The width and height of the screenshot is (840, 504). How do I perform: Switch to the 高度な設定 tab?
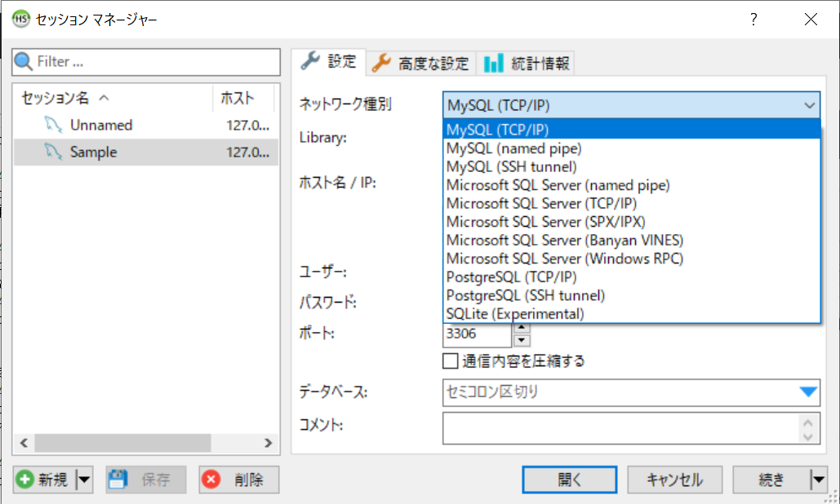[421, 63]
